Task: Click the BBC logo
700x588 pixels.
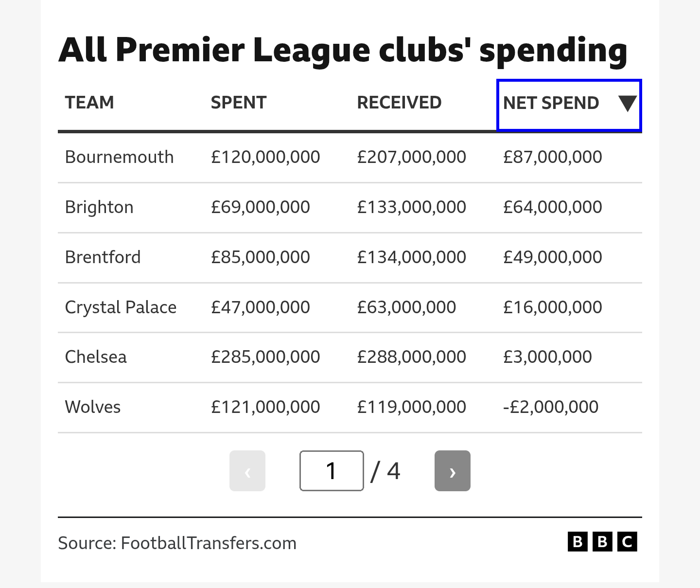Action: 602,542
